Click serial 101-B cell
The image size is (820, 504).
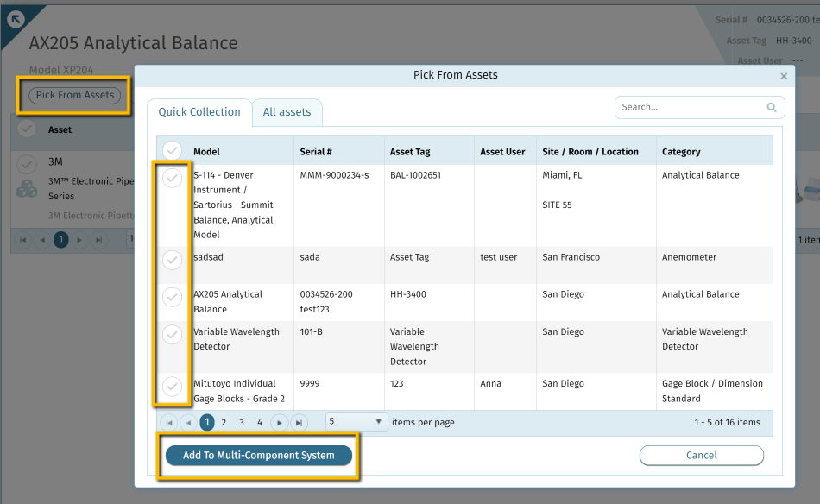[x=311, y=331]
